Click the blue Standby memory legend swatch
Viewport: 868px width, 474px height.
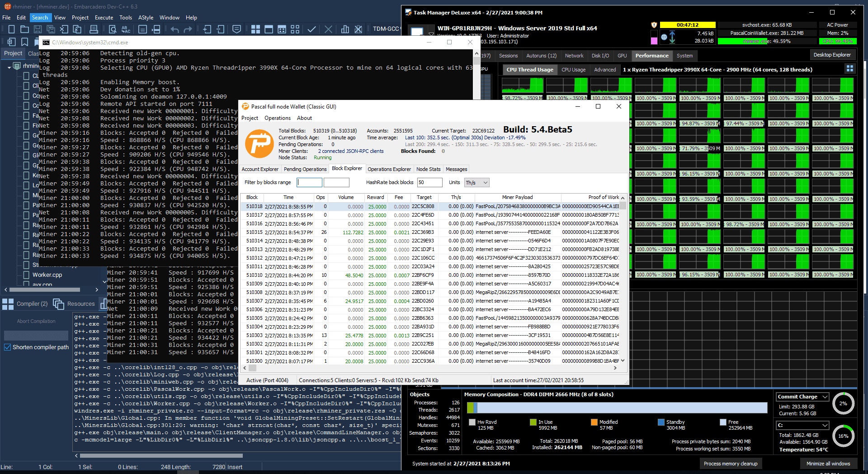click(x=661, y=422)
